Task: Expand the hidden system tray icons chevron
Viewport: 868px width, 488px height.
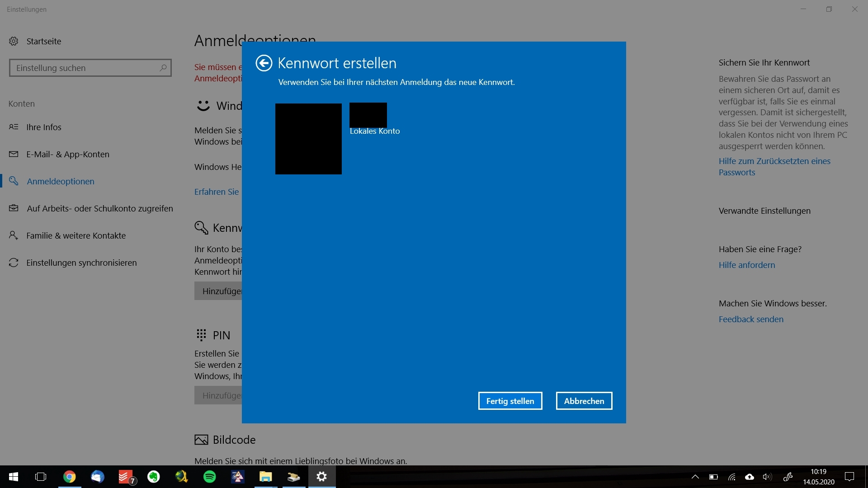Action: 695,477
